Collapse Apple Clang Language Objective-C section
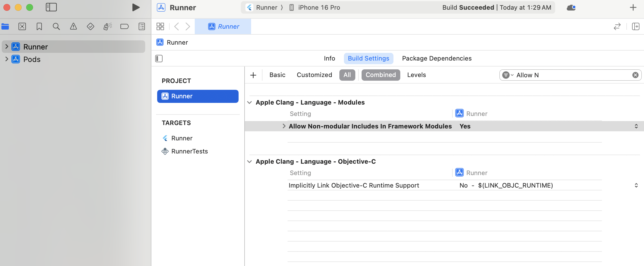The width and height of the screenshot is (644, 266). coord(249,162)
